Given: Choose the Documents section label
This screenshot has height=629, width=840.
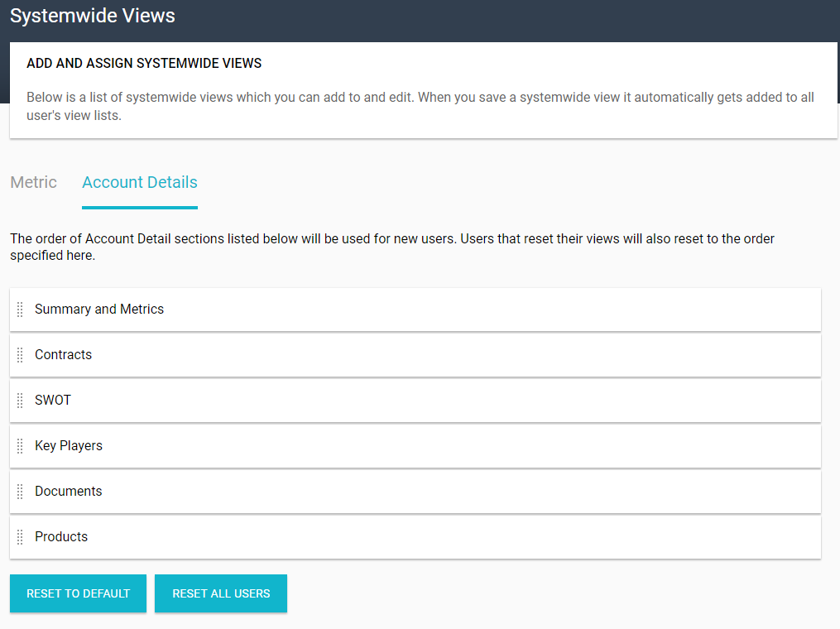Looking at the screenshot, I should (68, 492).
